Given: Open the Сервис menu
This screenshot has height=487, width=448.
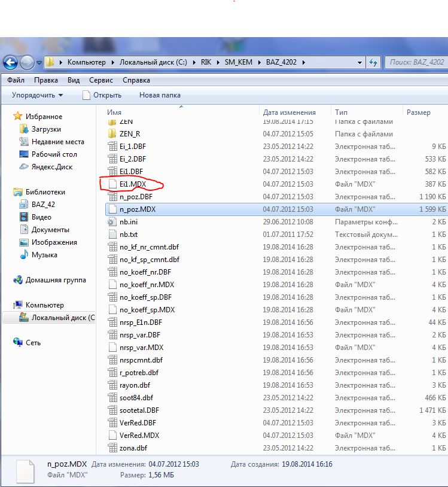Looking at the screenshot, I should pyautogui.click(x=101, y=80).
